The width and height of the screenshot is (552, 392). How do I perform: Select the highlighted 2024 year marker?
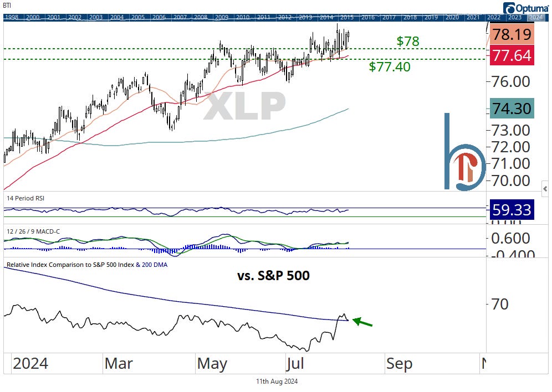point(536,17)
